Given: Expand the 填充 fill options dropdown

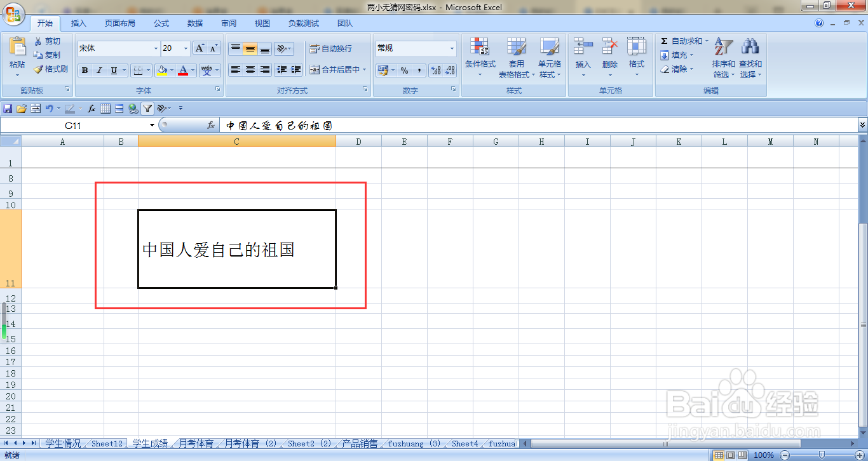Looking at the screenshot, I should click(691, 55).
